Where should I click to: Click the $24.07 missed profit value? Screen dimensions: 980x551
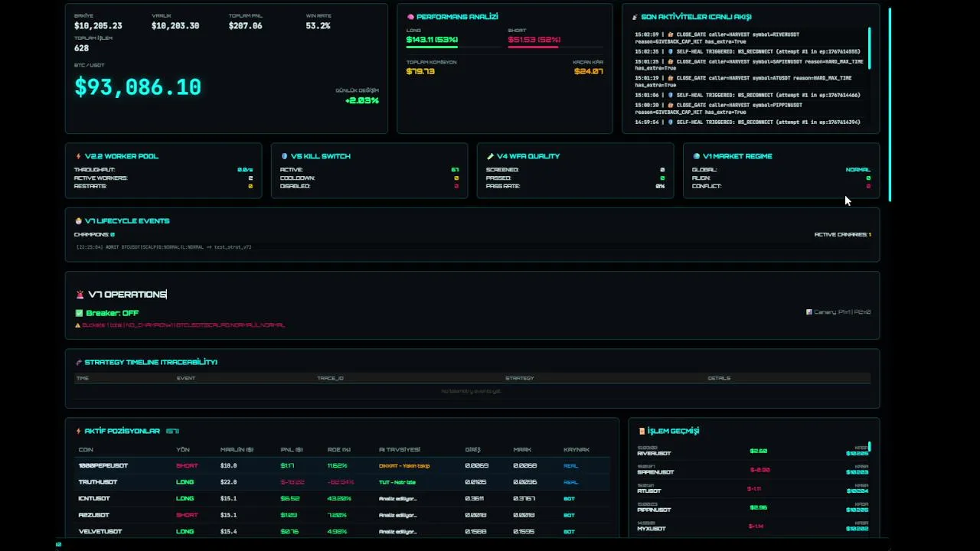[x=588, y=71]
